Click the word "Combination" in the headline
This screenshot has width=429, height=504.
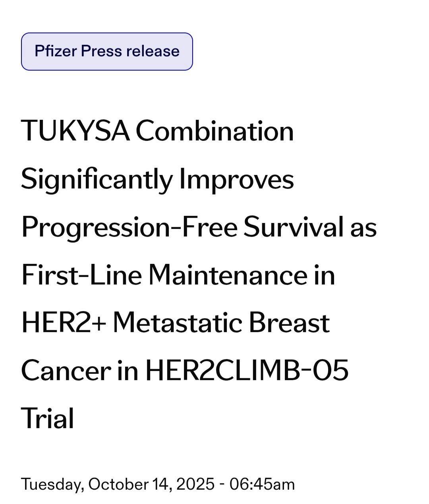(x=214, y=131)
